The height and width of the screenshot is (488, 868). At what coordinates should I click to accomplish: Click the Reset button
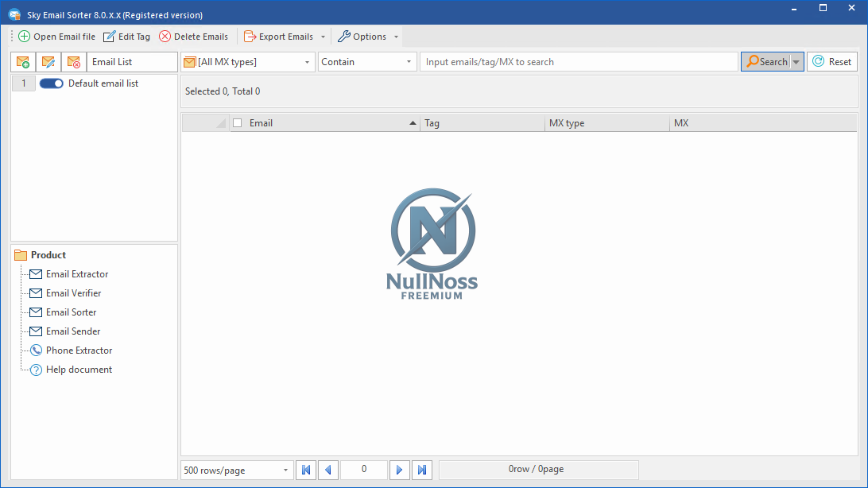[x=831, y=61]
